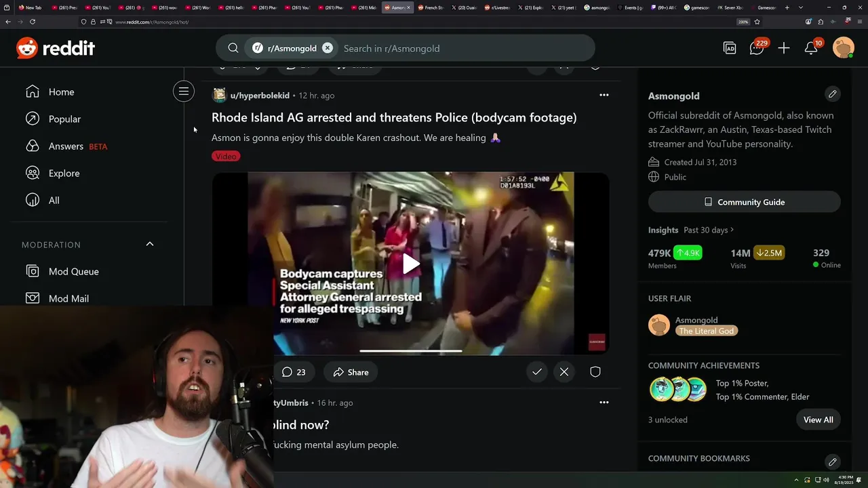Click the search magnifier icon

tap(233, 48)
